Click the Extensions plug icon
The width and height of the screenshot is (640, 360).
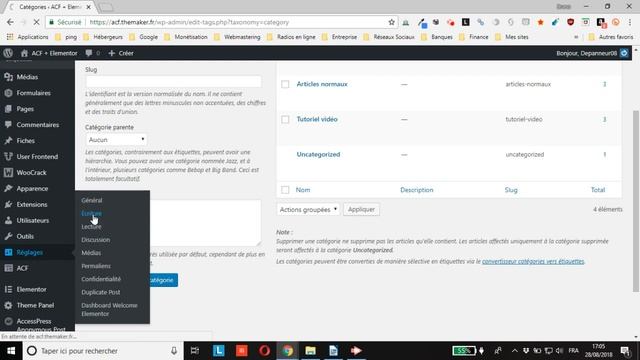(8, 204)
